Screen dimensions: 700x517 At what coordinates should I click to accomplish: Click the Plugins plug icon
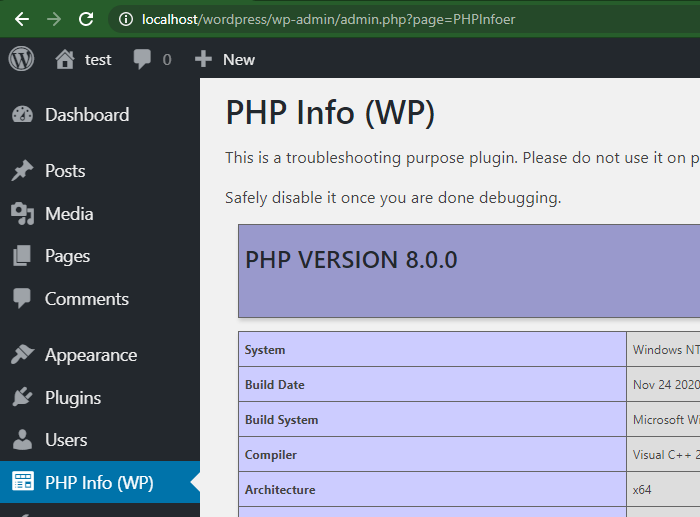point(22,397)
